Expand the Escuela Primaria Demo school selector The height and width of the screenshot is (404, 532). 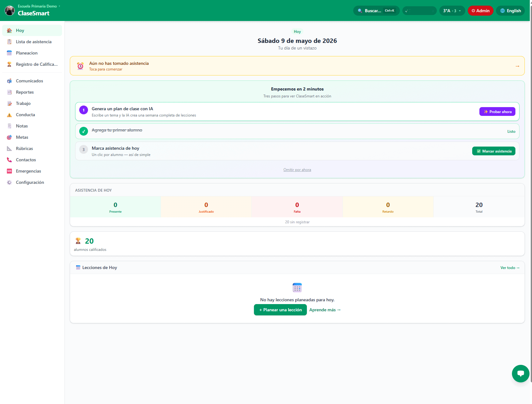(39, 6)
